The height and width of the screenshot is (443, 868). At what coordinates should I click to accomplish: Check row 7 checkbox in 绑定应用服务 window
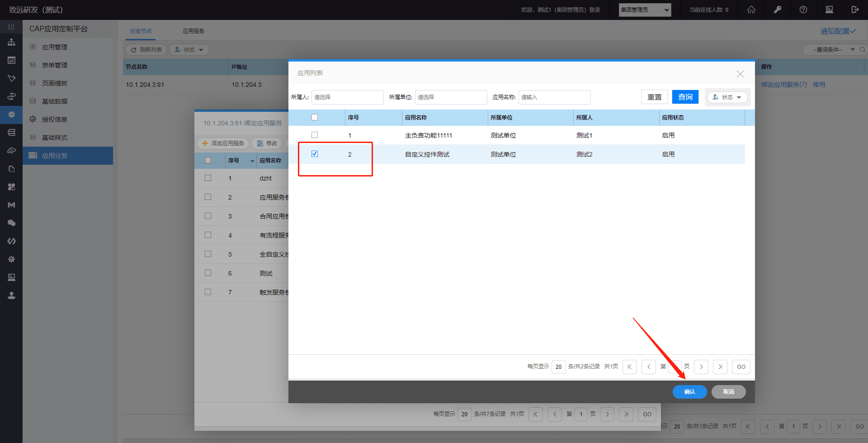pyautogui.click(x=208, y=292)
